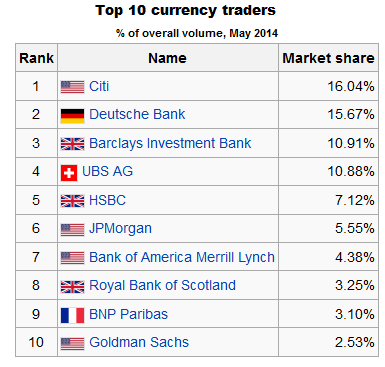Screen dimensions: 385x367
Task: Click the UK flag beside Royal Bank of Scotland
Action: tap(72, 287)
